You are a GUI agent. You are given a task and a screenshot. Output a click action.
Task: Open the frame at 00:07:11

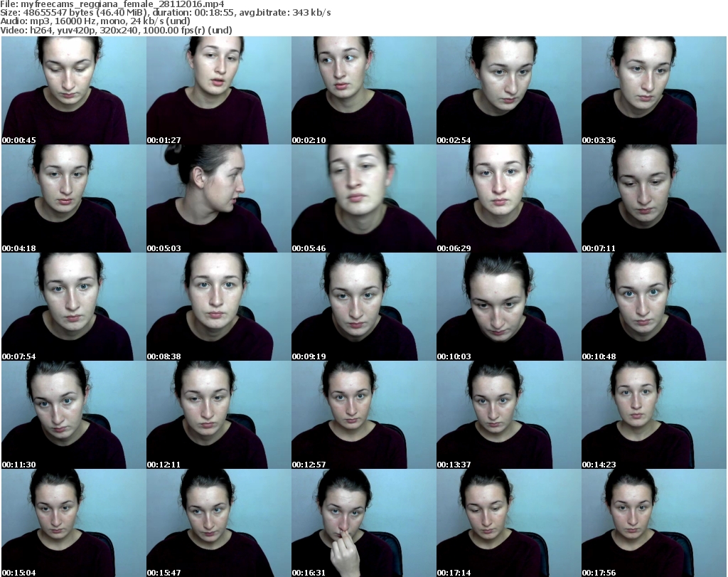point(654,198)
